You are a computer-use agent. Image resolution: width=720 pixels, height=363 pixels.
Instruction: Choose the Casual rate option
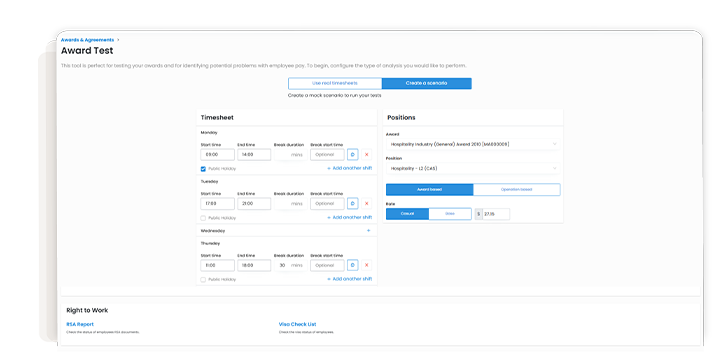pyautogui.click(x=407, y=214)
